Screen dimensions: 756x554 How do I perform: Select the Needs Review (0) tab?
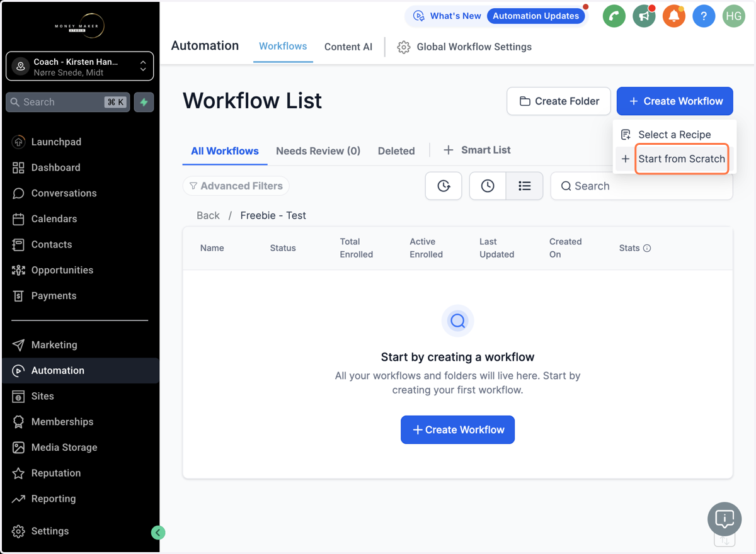click(x=318, y=151)
